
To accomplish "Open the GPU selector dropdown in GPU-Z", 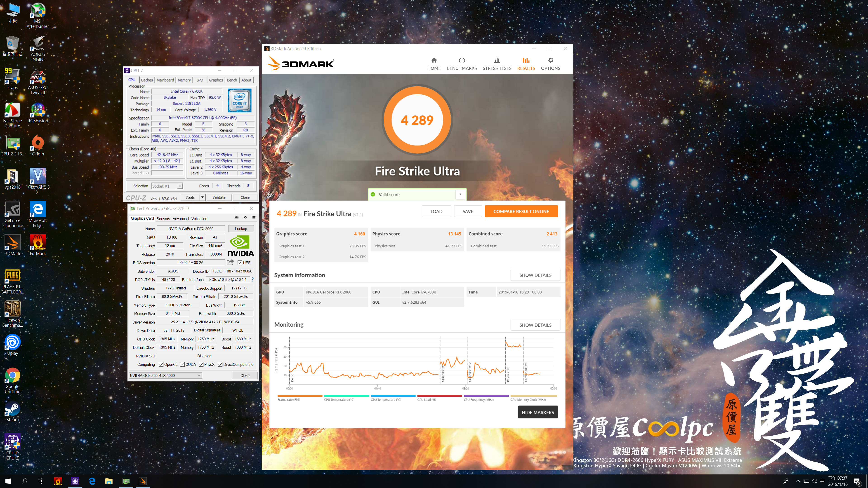I will 165,375.
